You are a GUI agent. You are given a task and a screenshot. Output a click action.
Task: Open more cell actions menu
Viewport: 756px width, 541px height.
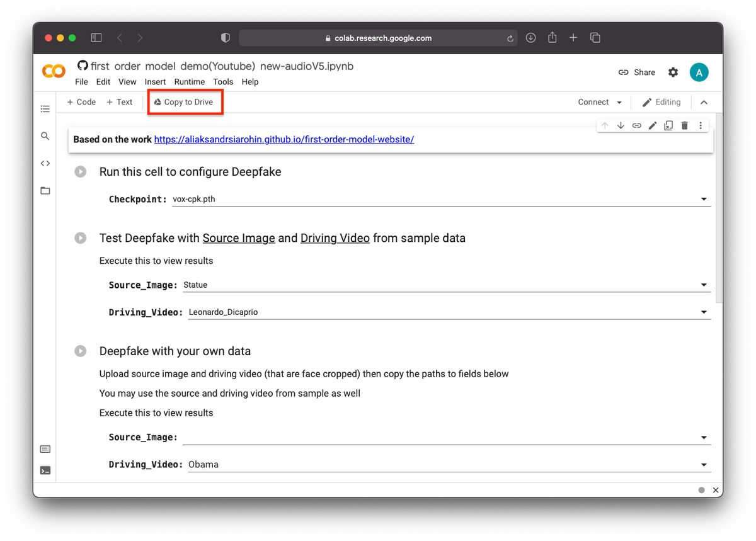click(701, 126)
